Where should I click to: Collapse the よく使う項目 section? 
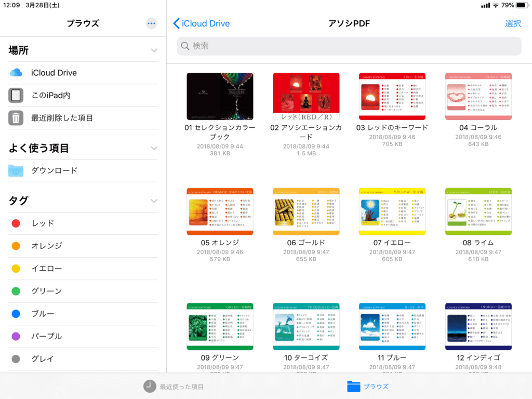[x=154, y=148]
